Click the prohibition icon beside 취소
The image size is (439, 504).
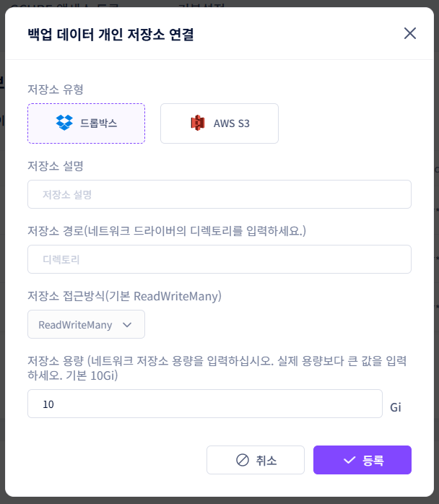[x=243, y=460]
